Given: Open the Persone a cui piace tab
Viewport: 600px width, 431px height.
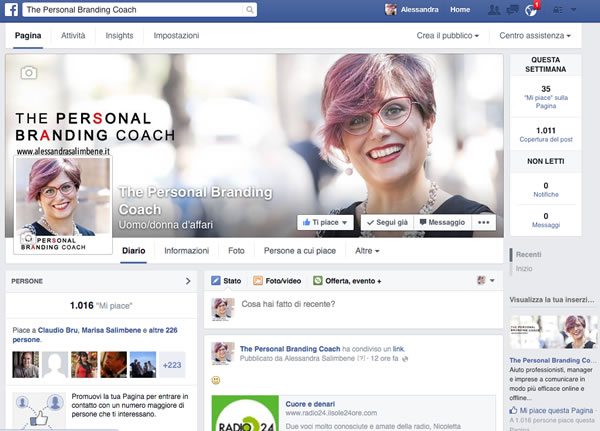Looking at the screenshot, I should point(300,251).
